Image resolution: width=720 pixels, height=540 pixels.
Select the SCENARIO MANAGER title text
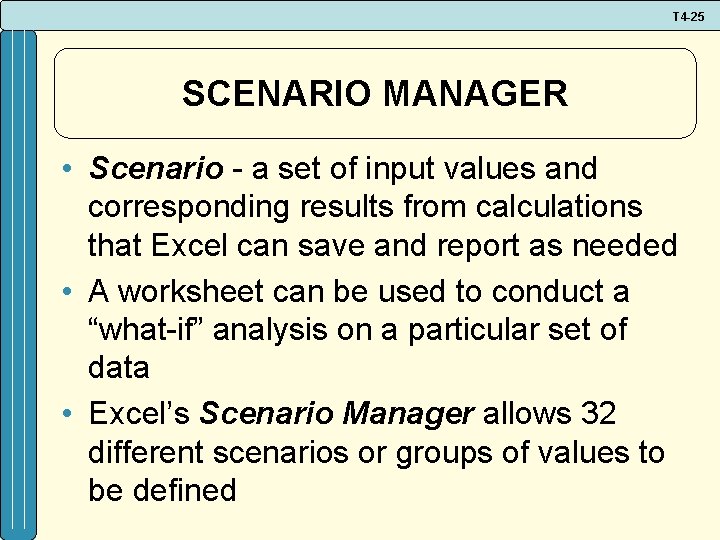point(374,94)
